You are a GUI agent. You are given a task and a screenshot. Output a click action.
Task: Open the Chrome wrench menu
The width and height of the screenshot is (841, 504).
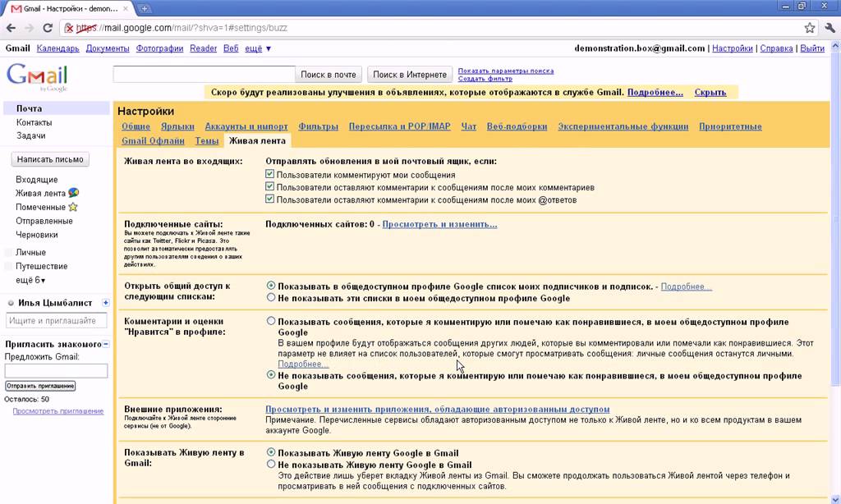point(830,28)
